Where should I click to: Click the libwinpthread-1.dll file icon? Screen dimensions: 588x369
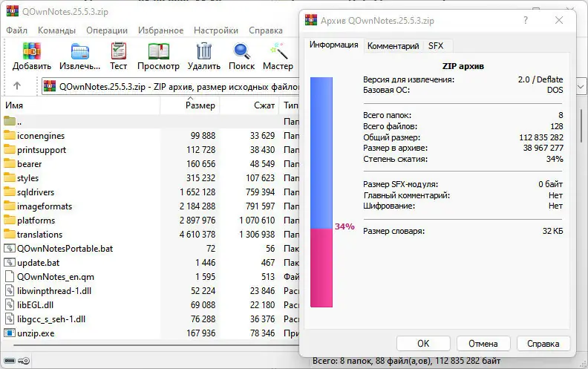click(x=10, y=290)
